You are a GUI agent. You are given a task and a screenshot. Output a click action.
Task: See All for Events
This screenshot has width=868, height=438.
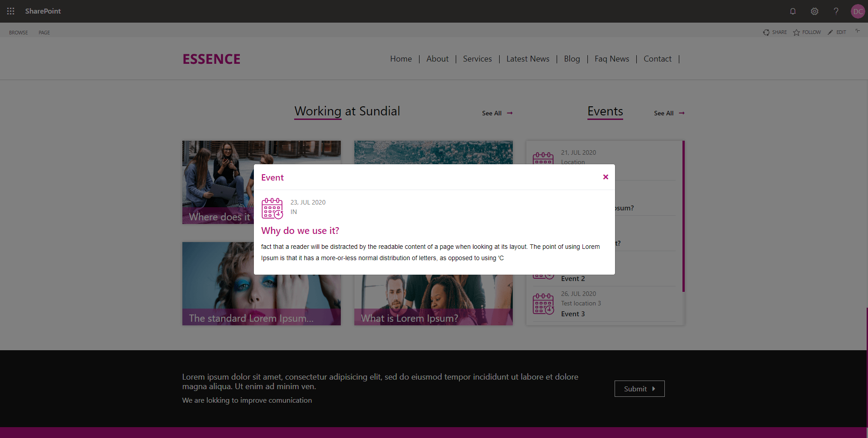pyautogui.click(x=669, y=113)
